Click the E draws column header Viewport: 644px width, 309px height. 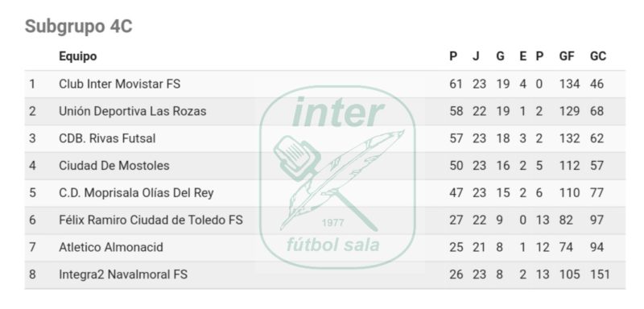(522, 56)
